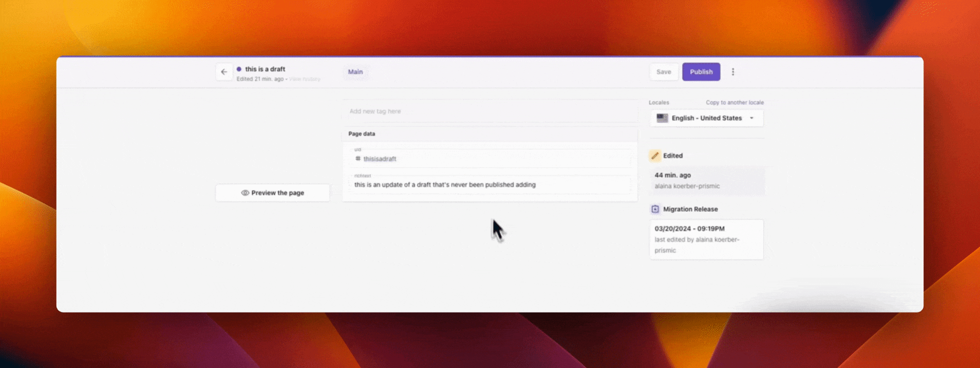Viewport: 980px width, 368px height.
Task: Click the hash icon beside thisisadraft
Action: click(358, 159)
